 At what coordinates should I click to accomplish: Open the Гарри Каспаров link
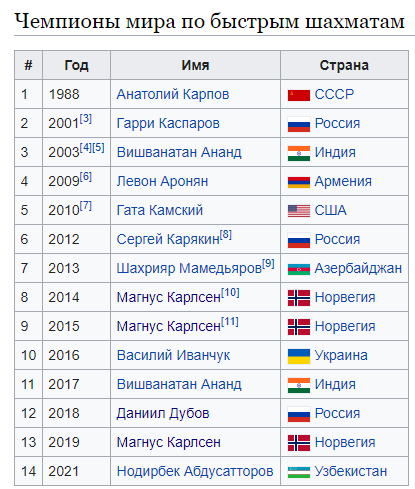(x=168, y=123)
